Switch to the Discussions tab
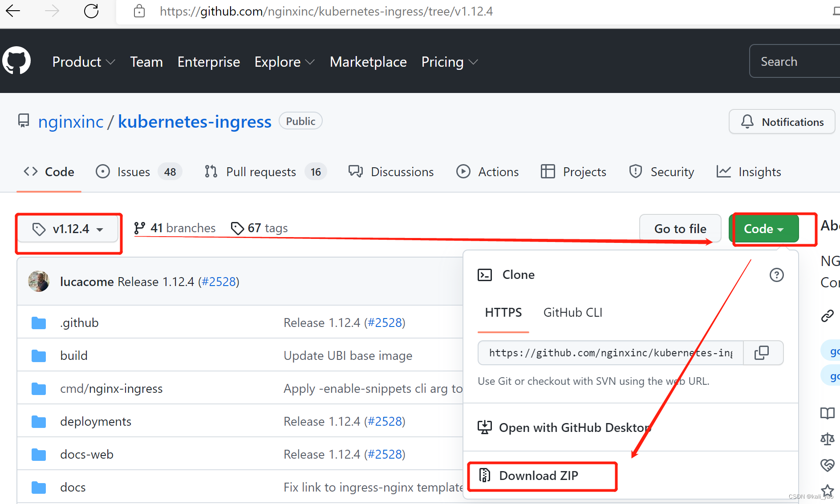The image size is (840, 504). coord(391,172)
